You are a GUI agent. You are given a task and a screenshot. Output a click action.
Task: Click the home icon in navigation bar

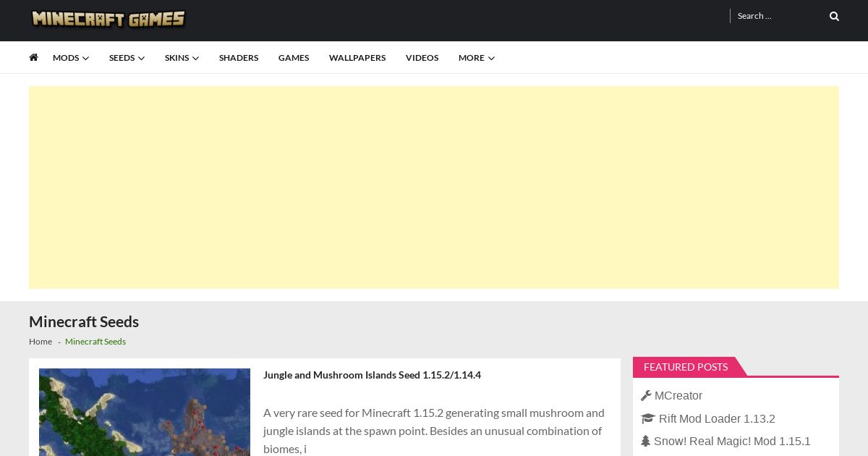pos(33,57)
